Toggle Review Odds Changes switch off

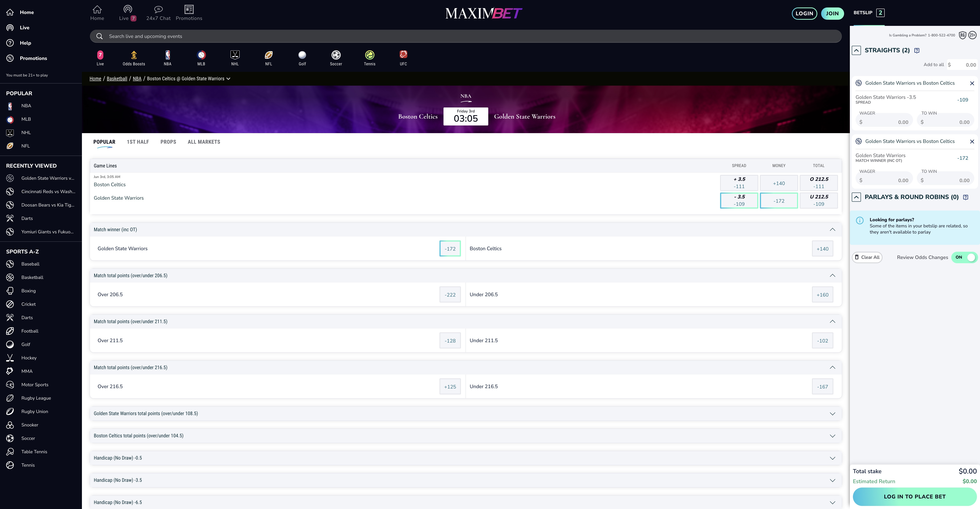click(x=964, y=257)
